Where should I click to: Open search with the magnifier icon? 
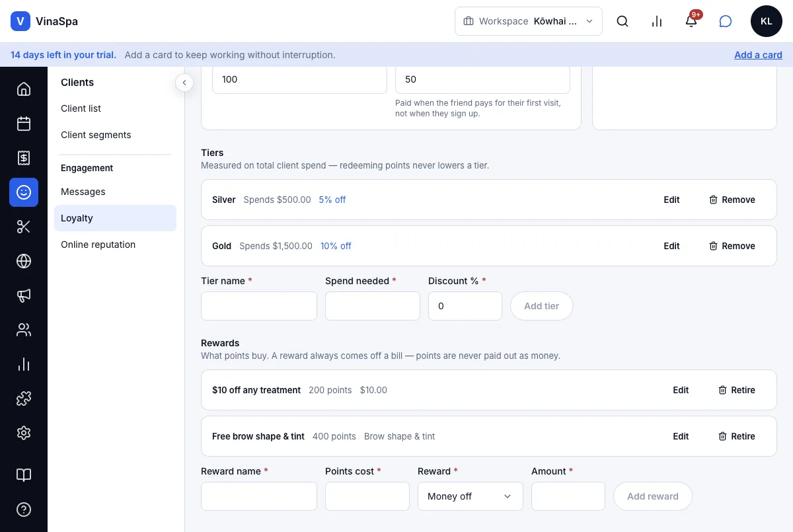[623, 21]
